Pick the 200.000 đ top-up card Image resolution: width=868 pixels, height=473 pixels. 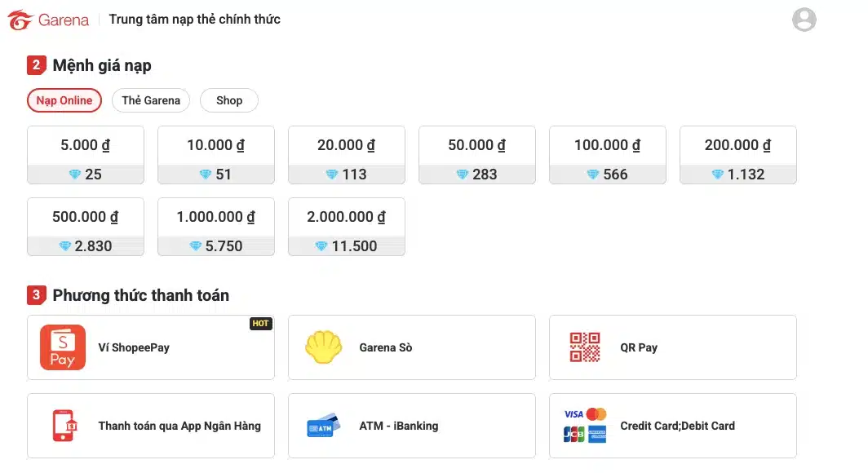click(738, 155)
